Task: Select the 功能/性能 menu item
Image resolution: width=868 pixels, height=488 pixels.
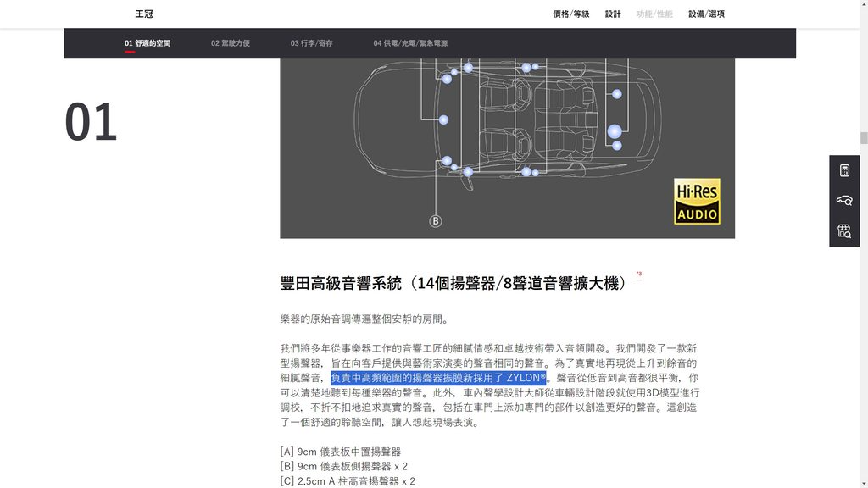Action: [654, 14]
